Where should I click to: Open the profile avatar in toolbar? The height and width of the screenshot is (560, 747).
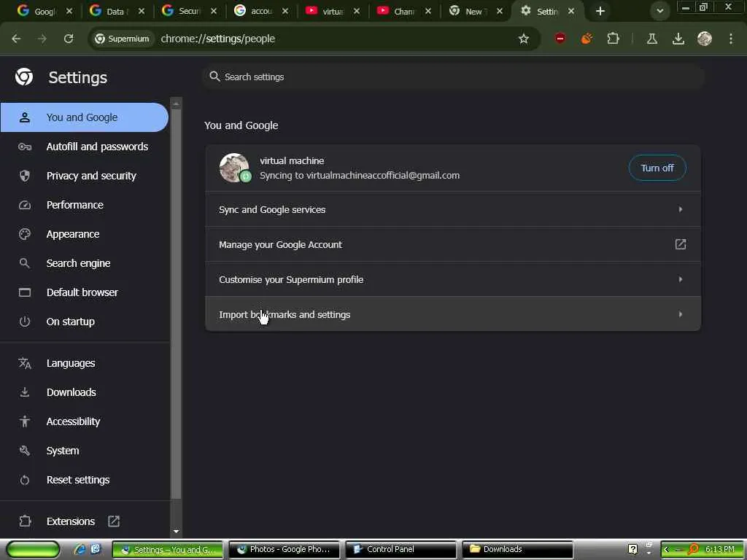point(705,39)
